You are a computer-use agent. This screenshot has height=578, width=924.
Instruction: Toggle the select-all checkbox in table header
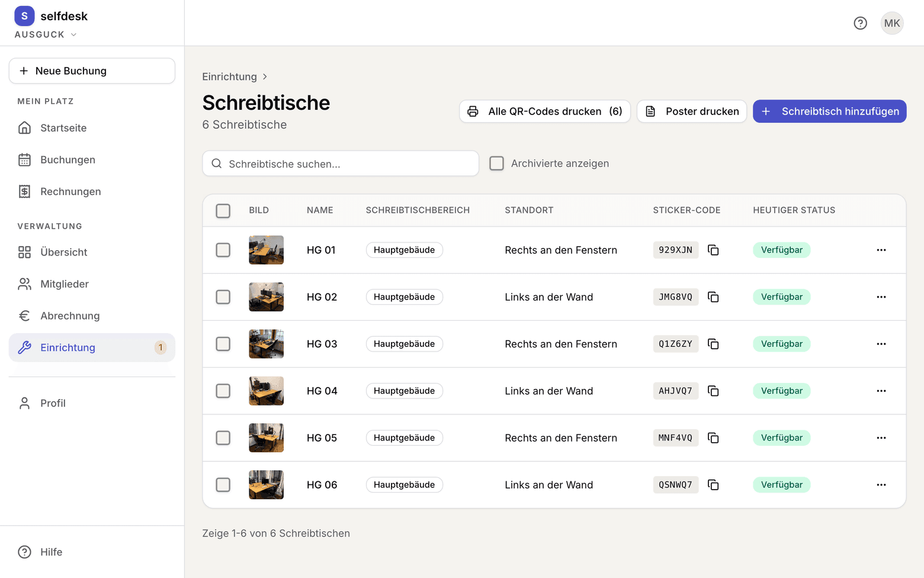[x=223, y=210]
